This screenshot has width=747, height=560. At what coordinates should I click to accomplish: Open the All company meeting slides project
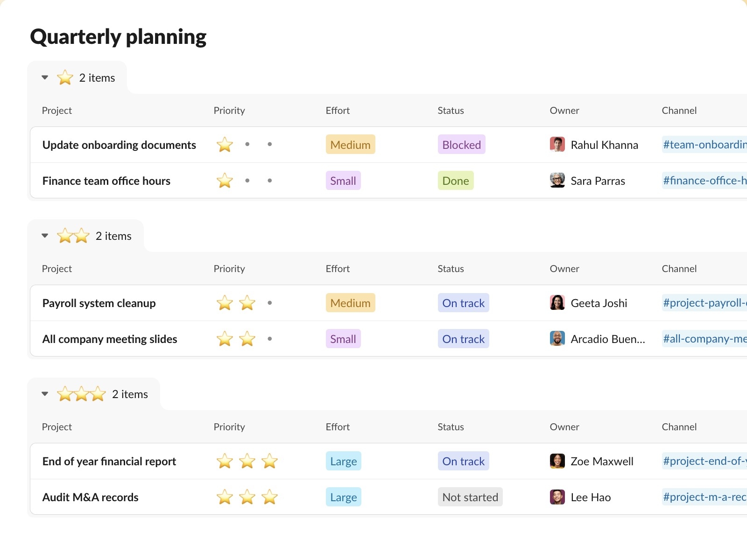tap(110, 339)
